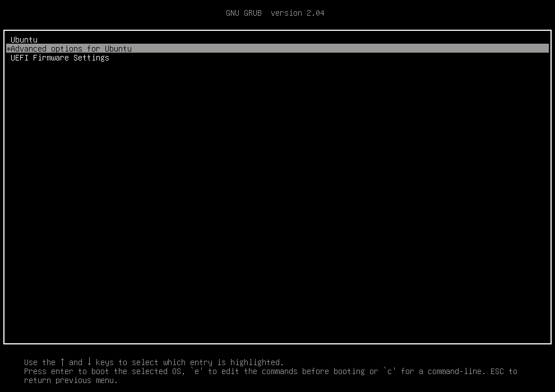
Task: Click the down arrow symbol in help text
Action: pos(89,362)
